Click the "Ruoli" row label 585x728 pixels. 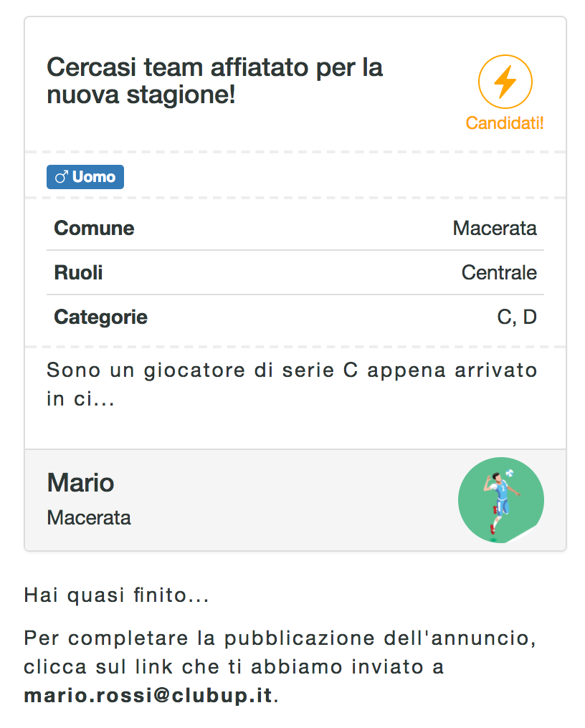[78, 273]
